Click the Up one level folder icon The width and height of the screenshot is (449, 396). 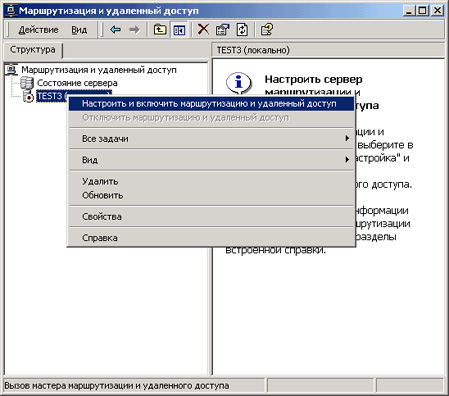pyautogui.click(x=160, y=30)
